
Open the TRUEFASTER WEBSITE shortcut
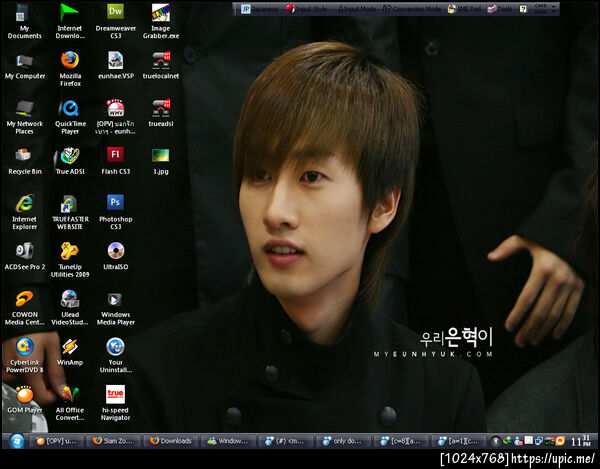click(x=70, y=212)
